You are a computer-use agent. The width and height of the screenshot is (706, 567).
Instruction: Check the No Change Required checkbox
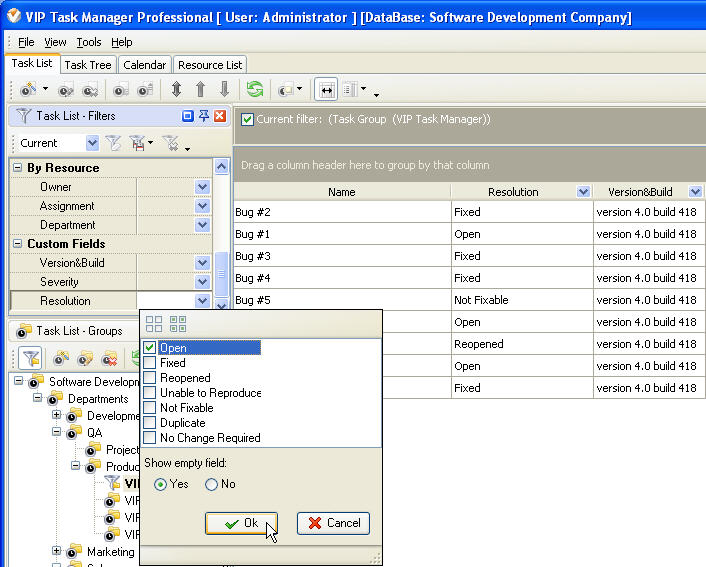point(149,438)
